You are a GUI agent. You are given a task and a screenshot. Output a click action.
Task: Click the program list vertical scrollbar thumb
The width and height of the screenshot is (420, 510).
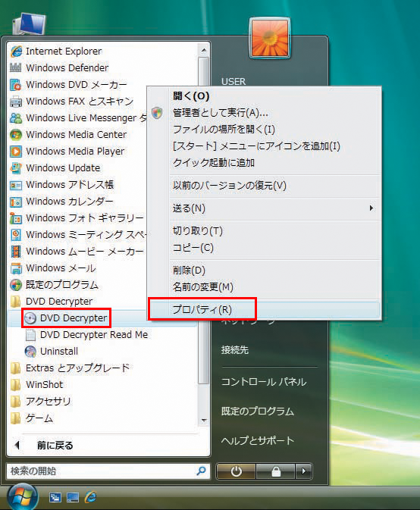coord(204,221)
